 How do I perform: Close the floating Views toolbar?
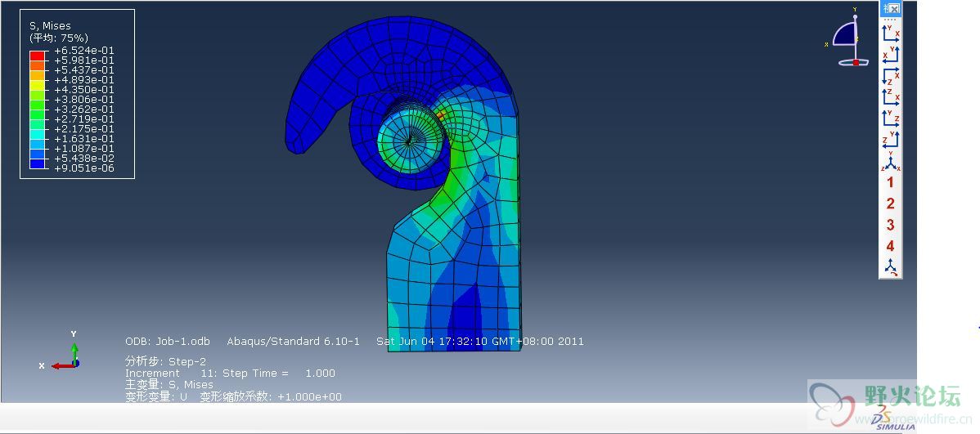pyautogui.click(x=895, y=9)
